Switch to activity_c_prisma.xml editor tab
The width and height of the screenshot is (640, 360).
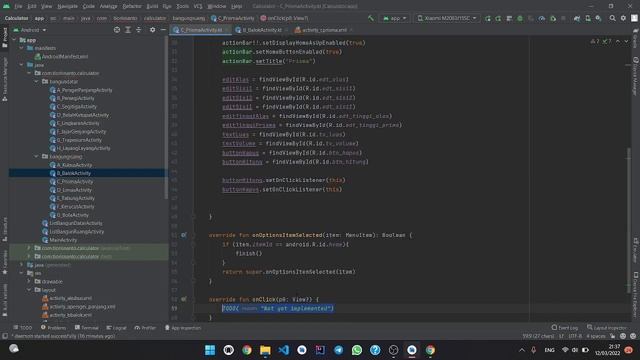point(324,30)
